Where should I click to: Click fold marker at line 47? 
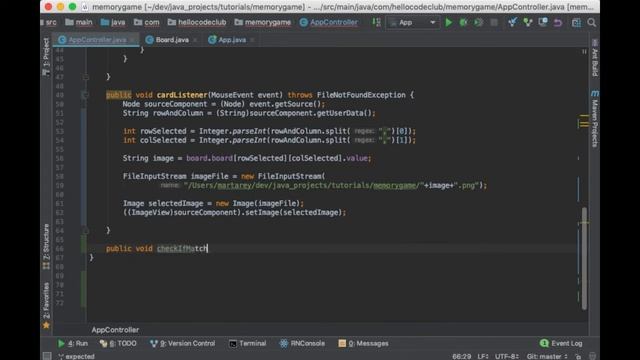[86, 77]
